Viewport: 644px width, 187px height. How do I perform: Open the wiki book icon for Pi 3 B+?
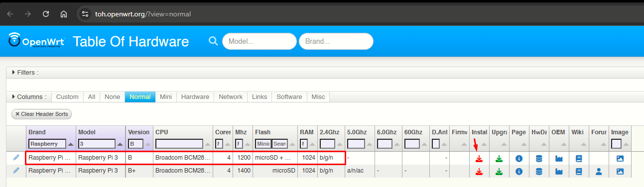[x=579, y=172]
